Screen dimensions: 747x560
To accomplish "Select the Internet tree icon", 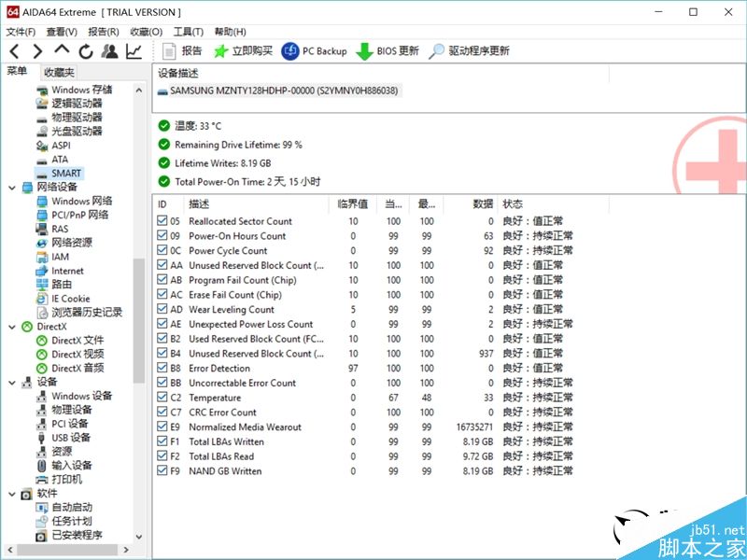I will tap(42, 271).
